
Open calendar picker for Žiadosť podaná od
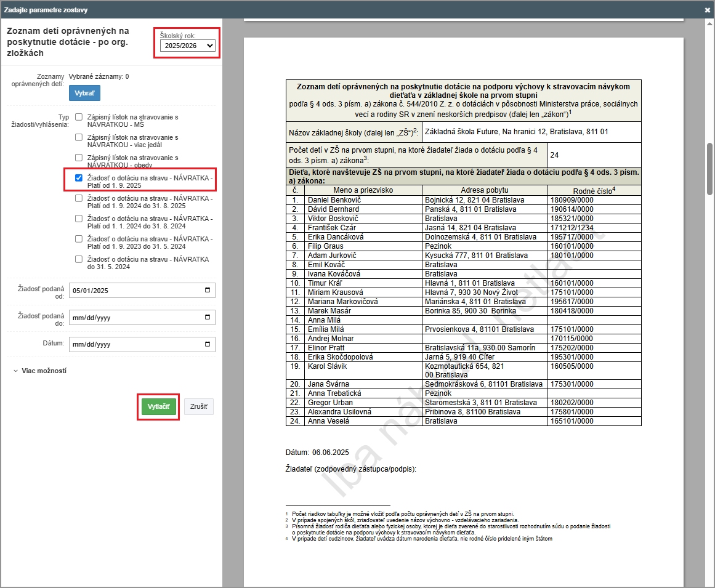coord(207,291)
